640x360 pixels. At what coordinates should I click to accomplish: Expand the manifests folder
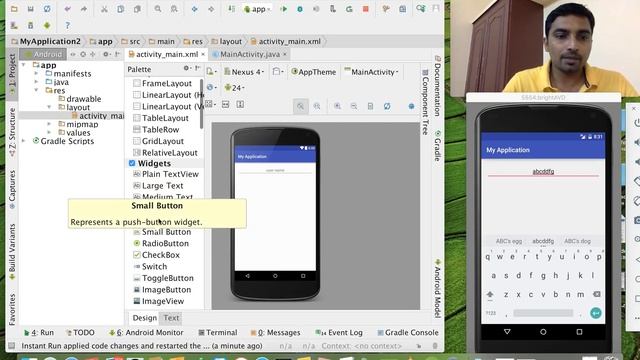pos(36,73)
